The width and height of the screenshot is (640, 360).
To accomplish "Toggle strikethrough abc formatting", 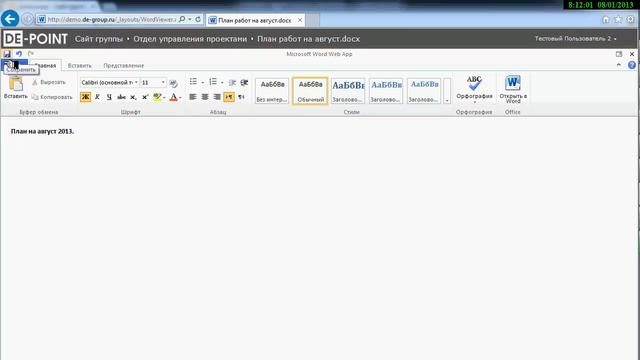I will click(121, 97).
